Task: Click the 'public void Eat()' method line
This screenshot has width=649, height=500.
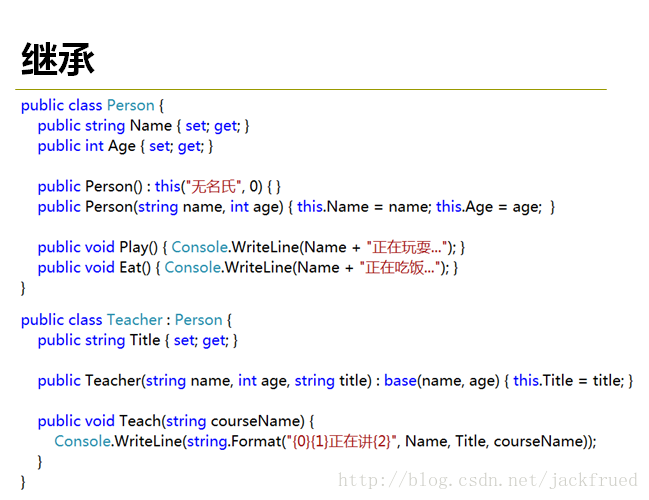Action: [x=248, y=268]
